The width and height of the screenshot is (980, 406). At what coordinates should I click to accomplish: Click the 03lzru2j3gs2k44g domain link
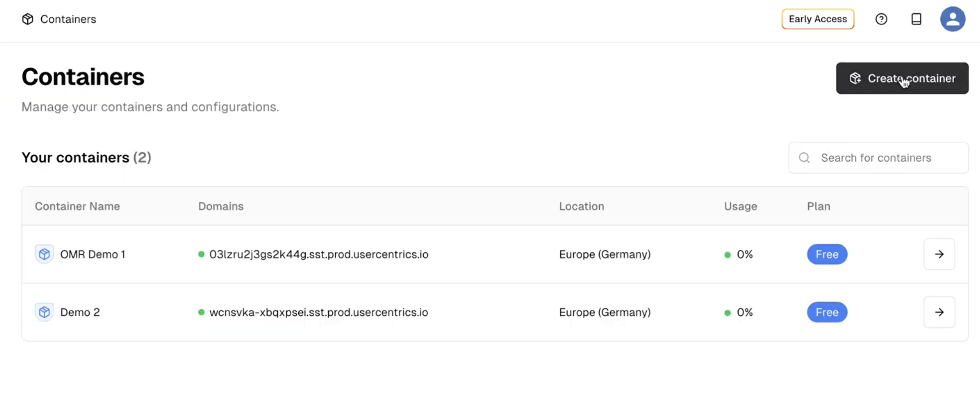[x=319, y=254]
